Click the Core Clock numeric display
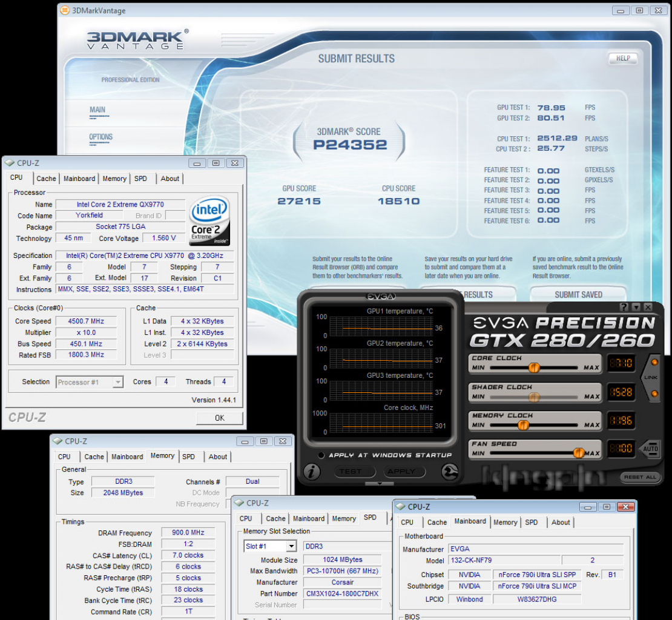 [x=621, y=364]
